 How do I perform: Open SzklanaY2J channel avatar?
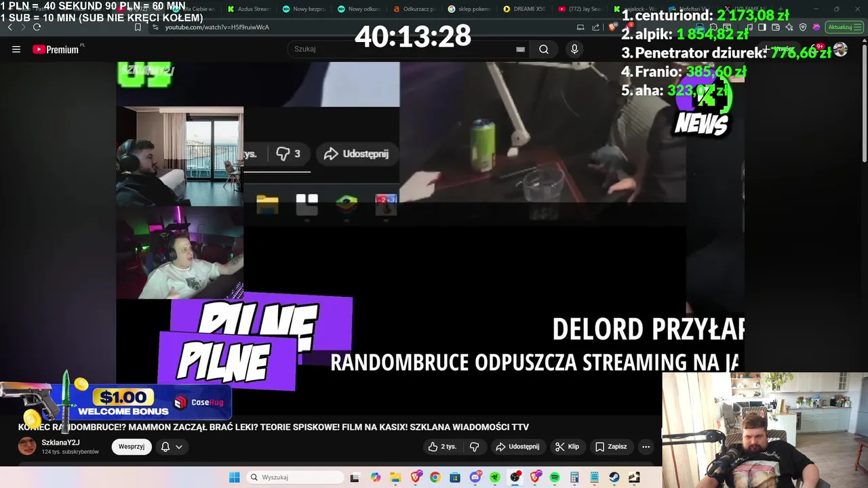[27, 446]
